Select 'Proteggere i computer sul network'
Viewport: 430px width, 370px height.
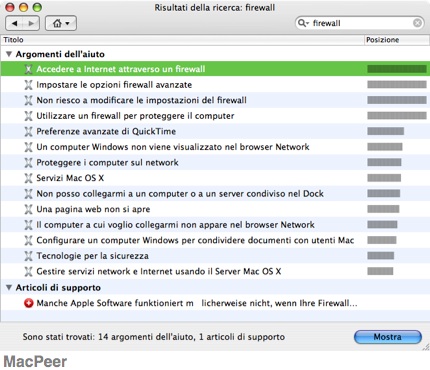(107, 163)
